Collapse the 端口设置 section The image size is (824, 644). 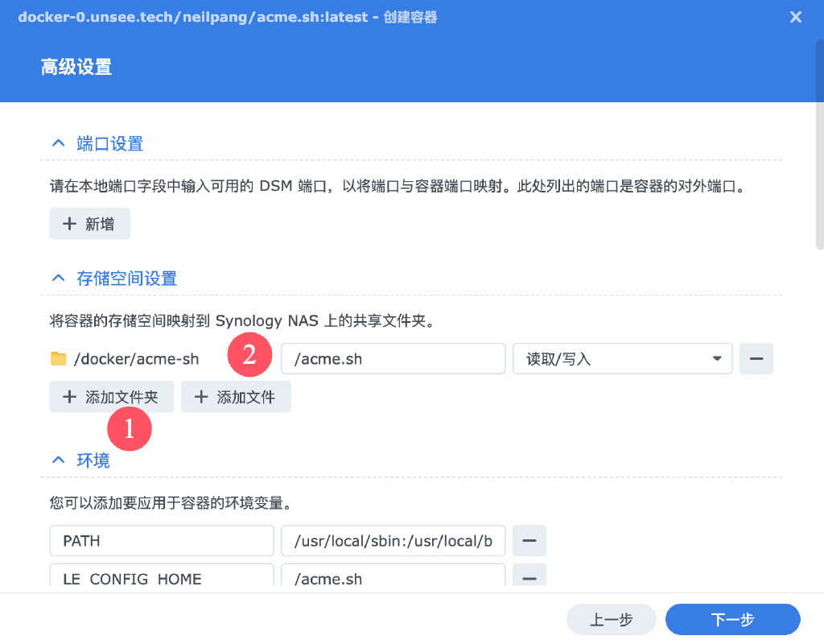point(57,142)
